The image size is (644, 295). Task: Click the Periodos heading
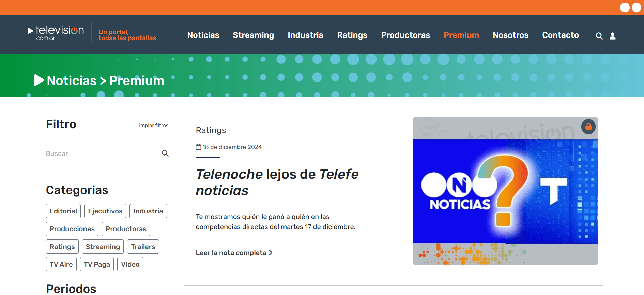[x=71, y=289]
